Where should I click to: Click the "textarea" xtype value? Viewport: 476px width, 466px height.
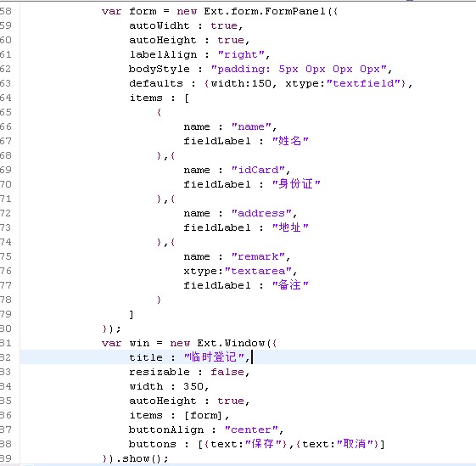pyautogui.click(x=258, y=271)
